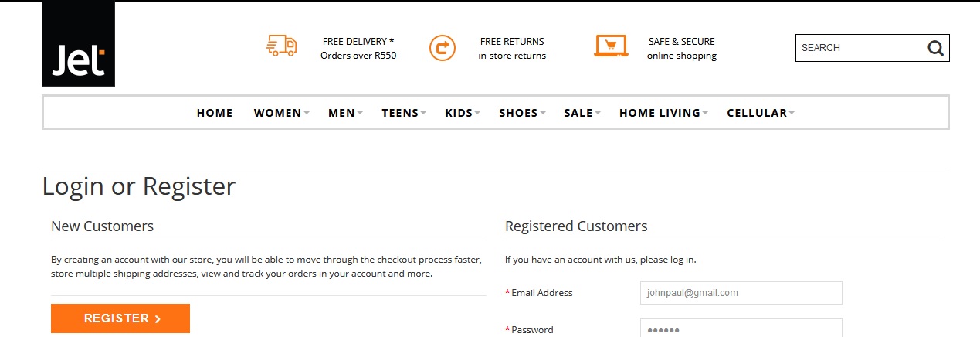Screen dimensions: 980x337
Task: Click the search magnifying glass icon
Action: 935,48
